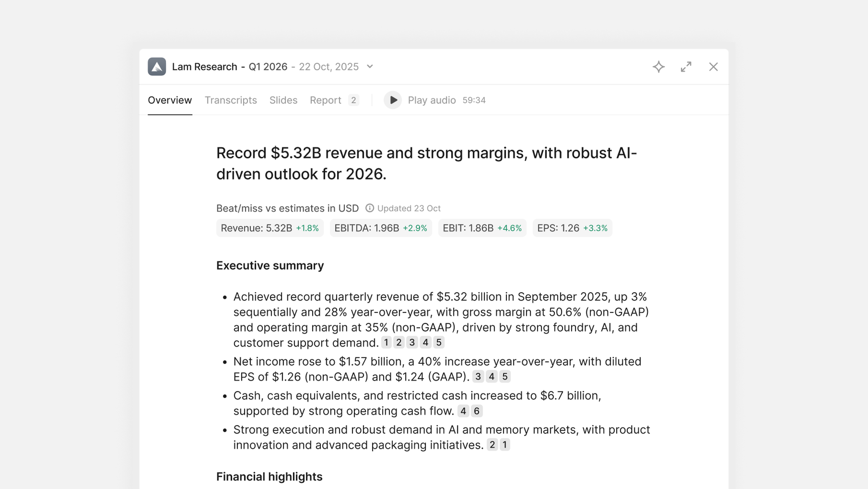Open the Slides tab
Screen dimensions: 868x489
[283, 100]
